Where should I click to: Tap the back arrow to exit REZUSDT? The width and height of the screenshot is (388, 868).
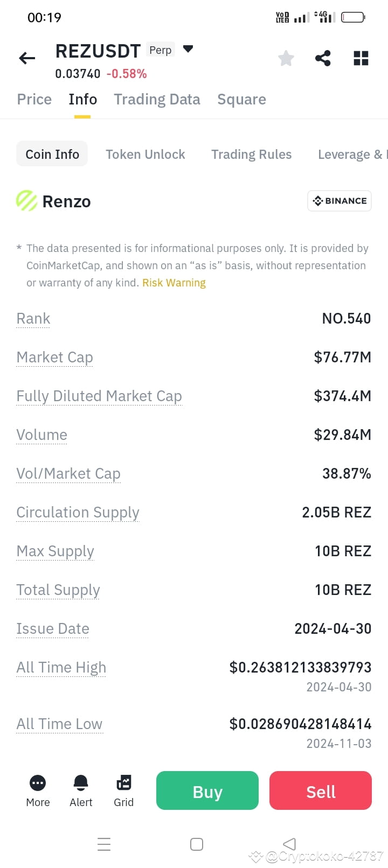[27, 58]
